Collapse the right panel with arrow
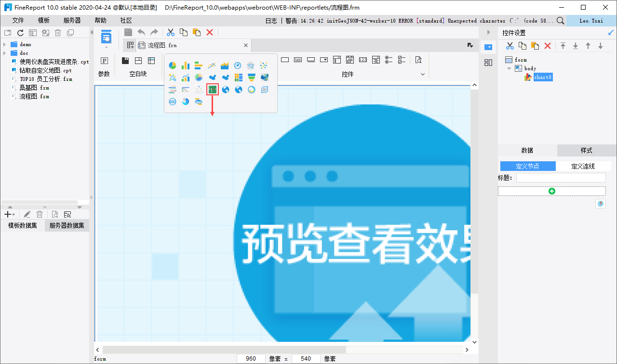This screenshot has width=617, height=364. point(488,32)
